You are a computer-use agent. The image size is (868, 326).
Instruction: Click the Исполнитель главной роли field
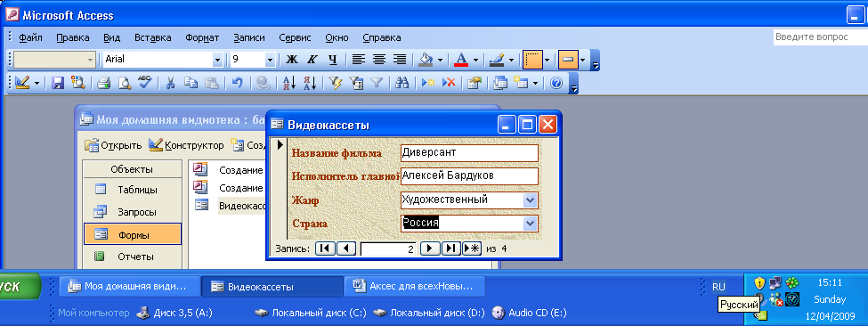(x=469, y=176)
